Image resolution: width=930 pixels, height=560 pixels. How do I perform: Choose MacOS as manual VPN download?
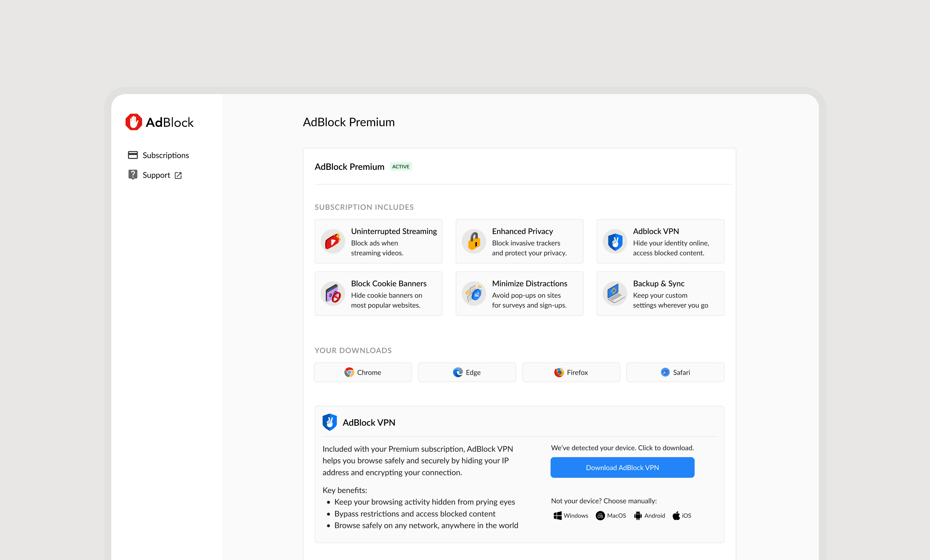point(611,516)
